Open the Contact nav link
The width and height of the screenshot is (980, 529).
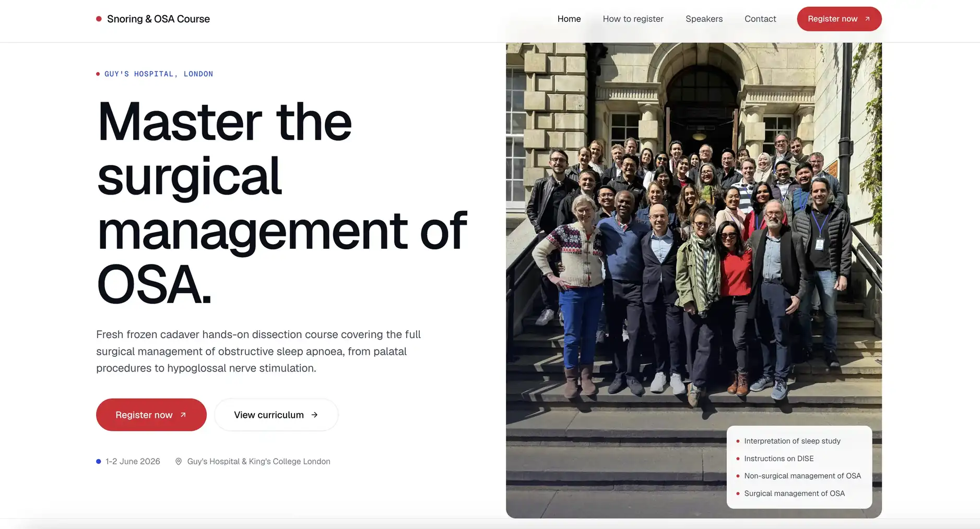(760, 19)
